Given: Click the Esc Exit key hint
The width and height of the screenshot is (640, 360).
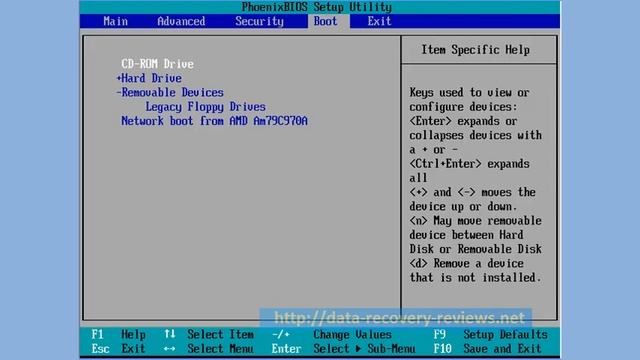Looking at the screenshot, I should point(118,349).
